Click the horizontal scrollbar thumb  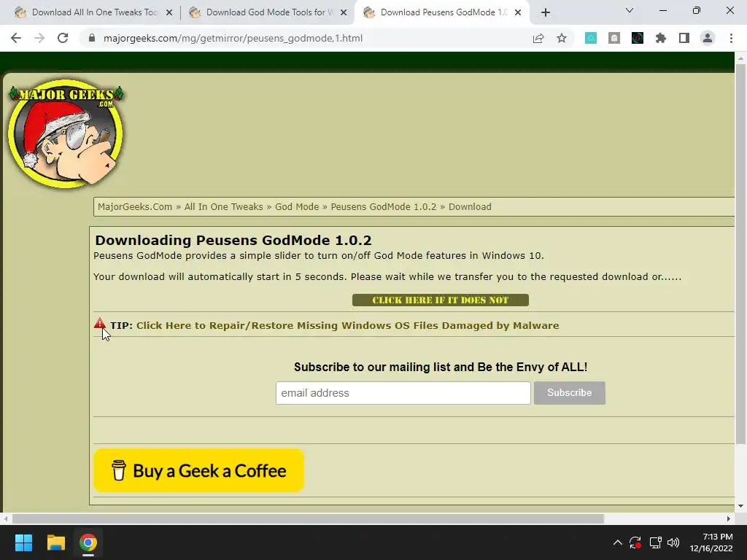(308, 518)
